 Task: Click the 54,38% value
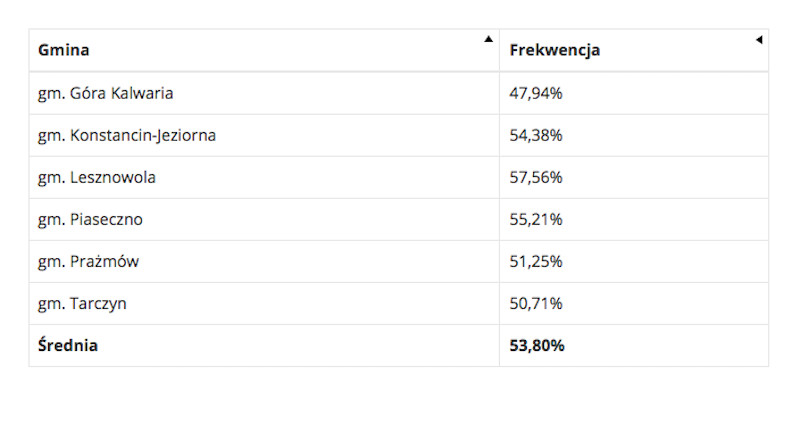tap(536, 135)
